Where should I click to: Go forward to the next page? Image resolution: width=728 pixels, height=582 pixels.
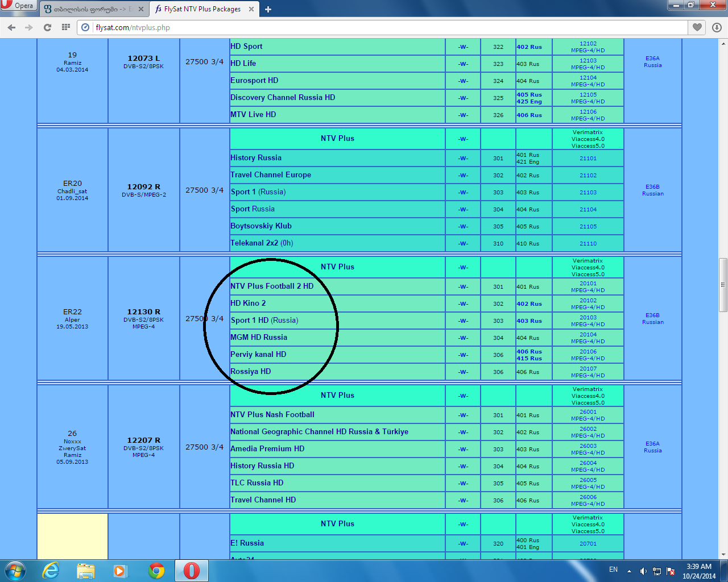(29, 27)
